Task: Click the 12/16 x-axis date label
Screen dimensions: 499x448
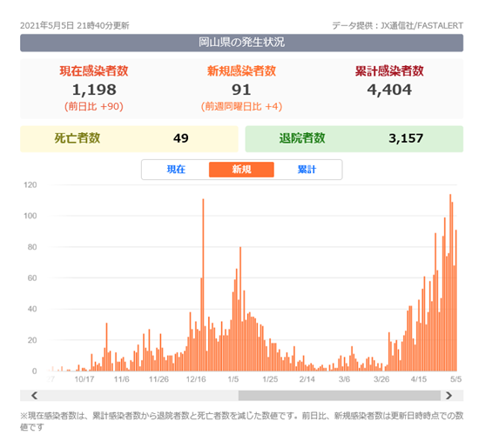Action: tap(196, 379)
